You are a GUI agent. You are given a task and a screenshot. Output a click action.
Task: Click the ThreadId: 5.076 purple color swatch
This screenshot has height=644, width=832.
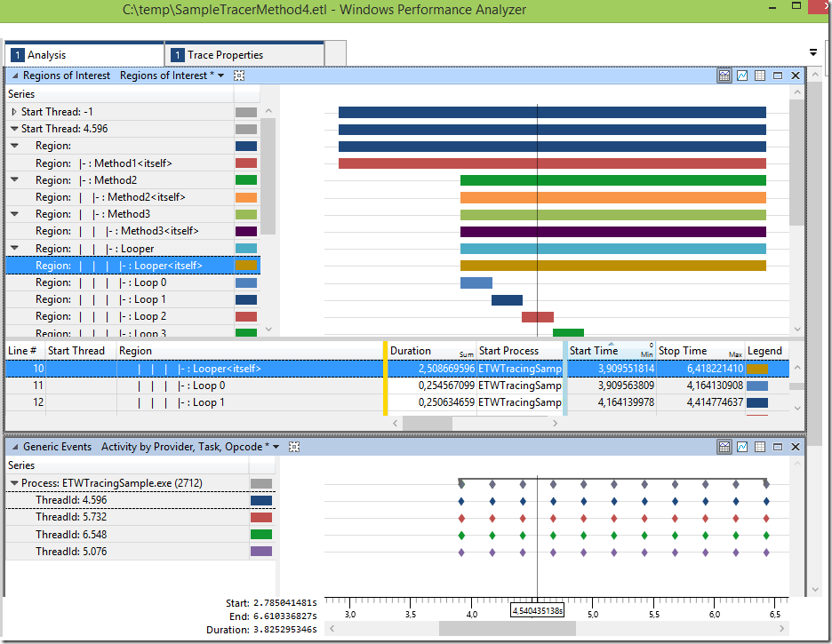pyautogui.click(x=261, y=552)
